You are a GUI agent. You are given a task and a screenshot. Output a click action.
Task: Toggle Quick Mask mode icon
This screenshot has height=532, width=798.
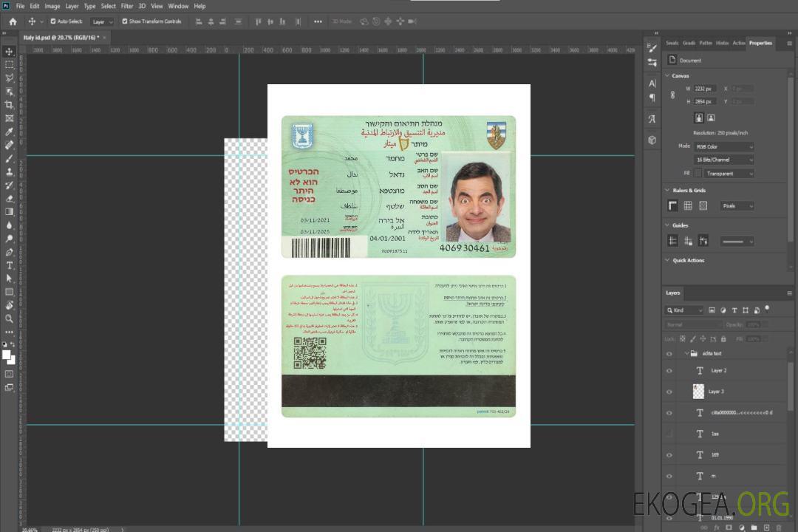[9, 374]
